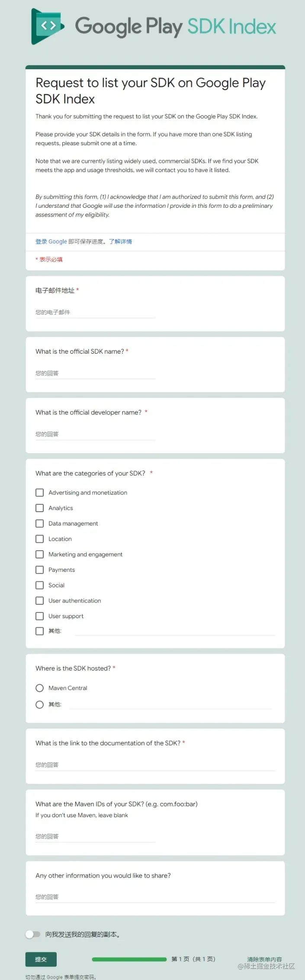Open the 了解详情 link

pos(122,242)
